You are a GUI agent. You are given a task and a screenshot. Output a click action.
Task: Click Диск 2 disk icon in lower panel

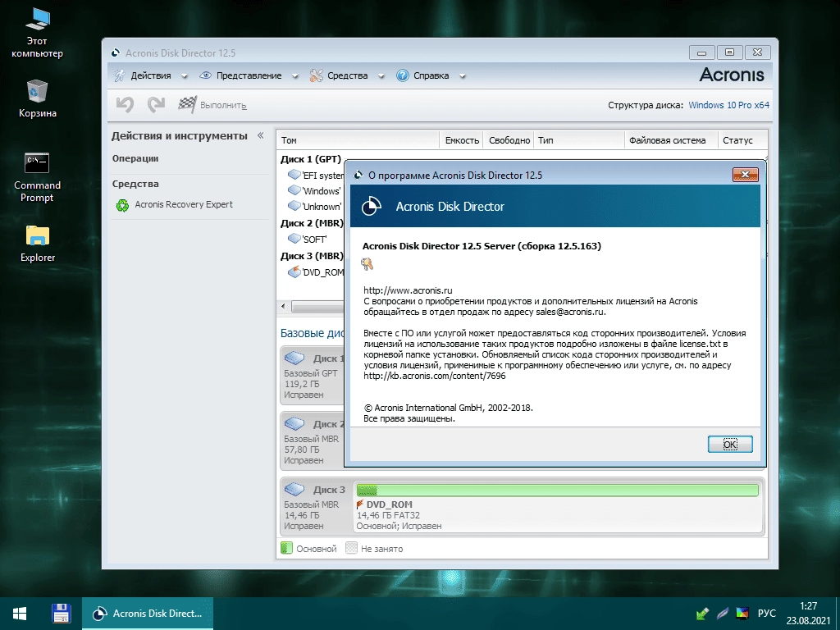(x=294, y=424)
